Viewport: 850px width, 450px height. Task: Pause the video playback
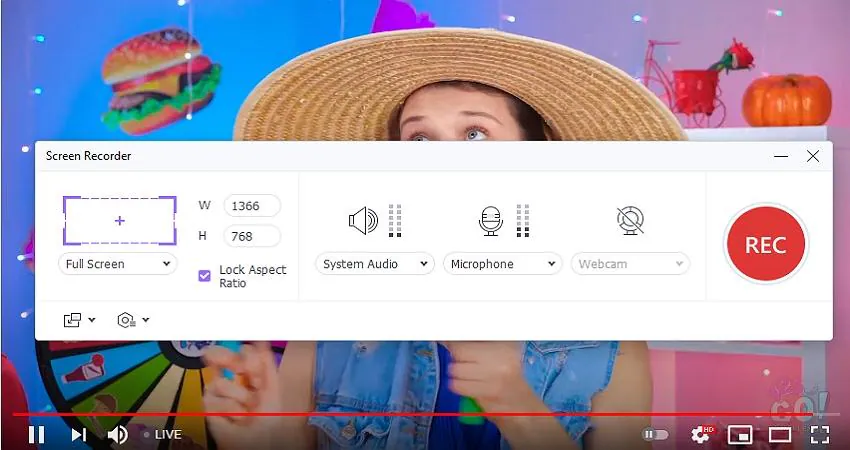(36, 434)
